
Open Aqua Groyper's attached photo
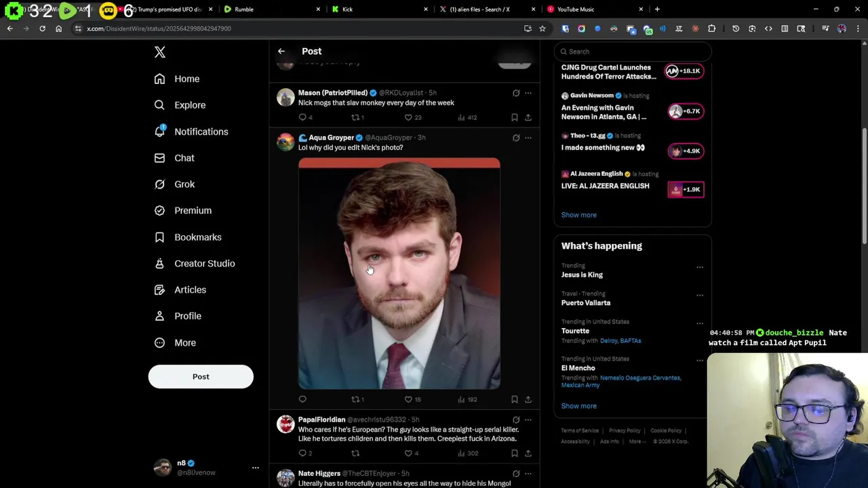[x=399, y=274]
